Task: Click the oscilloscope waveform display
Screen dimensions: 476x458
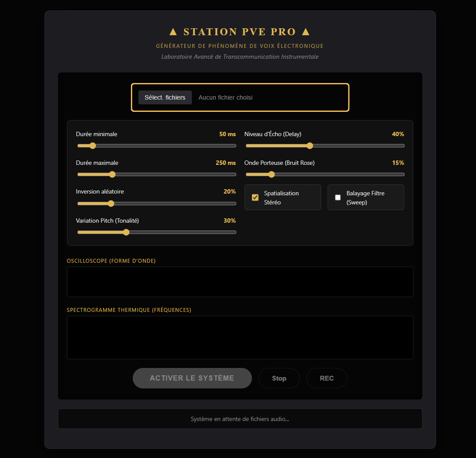Action: [x=240, y=282]
